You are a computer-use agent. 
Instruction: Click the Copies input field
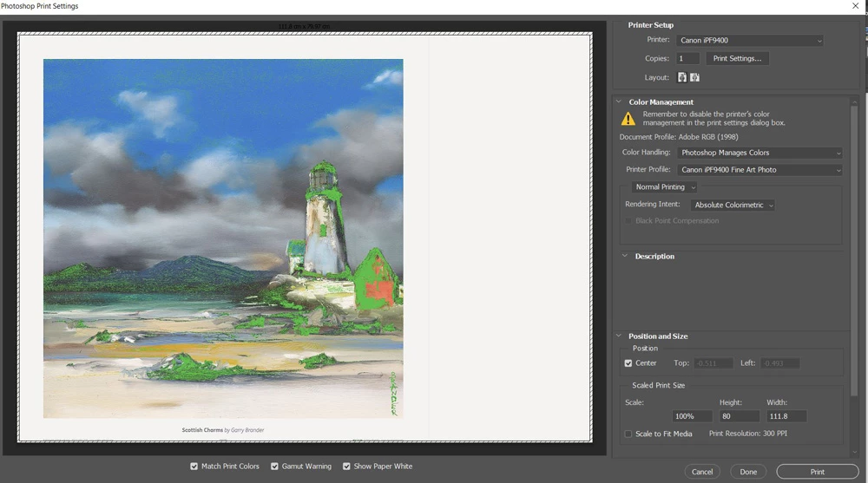coord(687,59)
